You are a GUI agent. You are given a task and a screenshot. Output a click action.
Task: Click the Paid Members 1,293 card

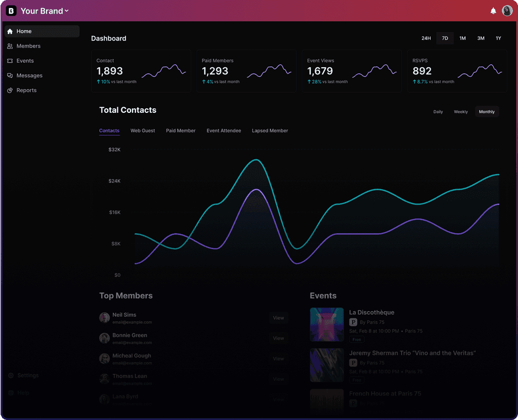point(246,71)
